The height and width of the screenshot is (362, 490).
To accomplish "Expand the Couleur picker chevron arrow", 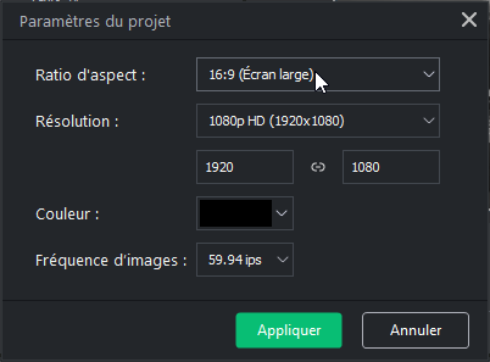I will [282, 213].
